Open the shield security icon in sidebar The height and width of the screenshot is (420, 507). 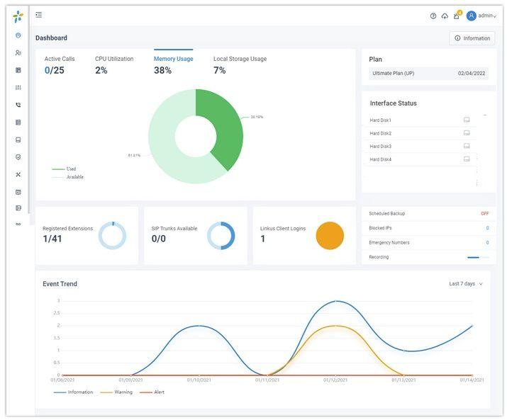point(18,157)
